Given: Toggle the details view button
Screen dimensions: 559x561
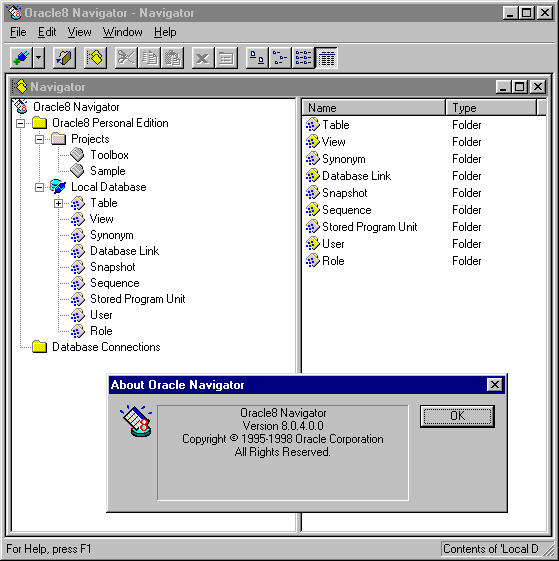Looking at the screenshot, I should pyautogui.click(x=326, y=58).
